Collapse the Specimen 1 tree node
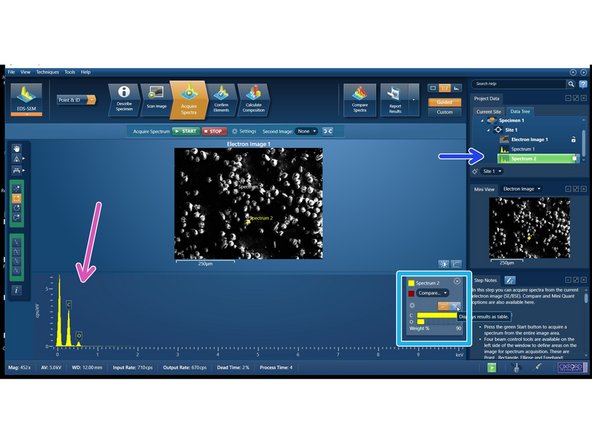Viewport: 592px width, 444px height. 482,121
